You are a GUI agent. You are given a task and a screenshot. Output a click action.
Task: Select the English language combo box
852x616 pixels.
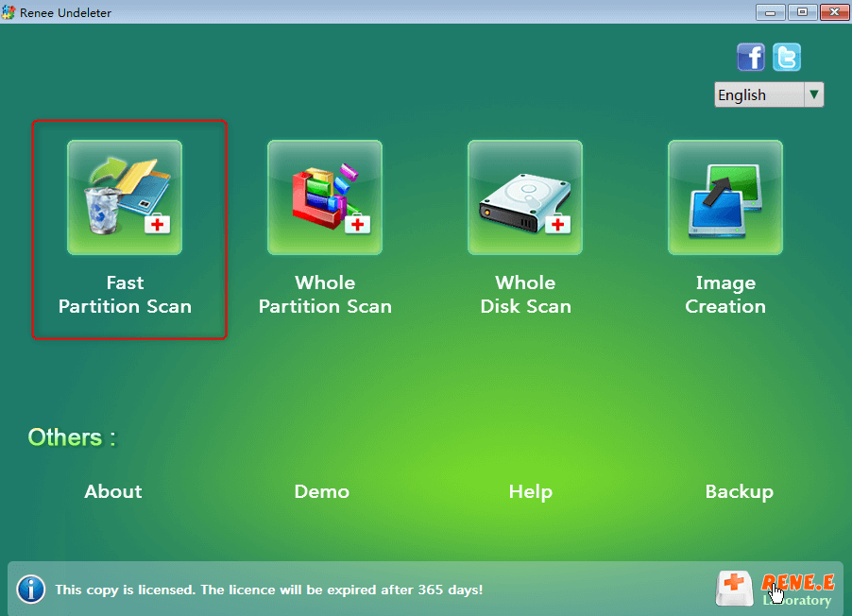pyautogui.click(x=769, y=94)
